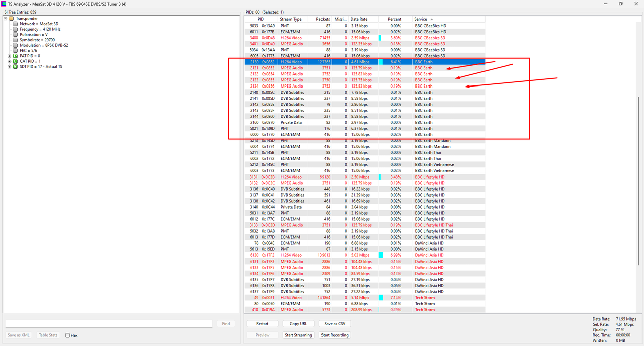Select the PID 2130 H.264 Video BBC Earth row
Screen dimensions: 644x346
[x=365, y=62]
